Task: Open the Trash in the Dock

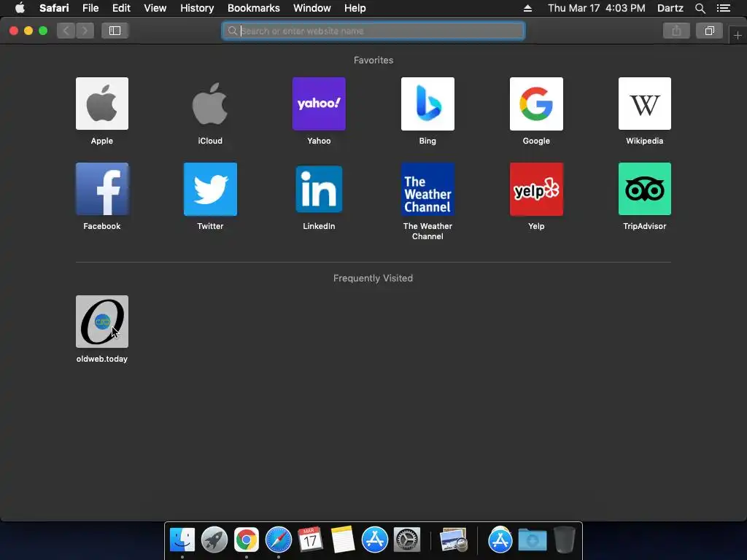Action: (565, 540)
